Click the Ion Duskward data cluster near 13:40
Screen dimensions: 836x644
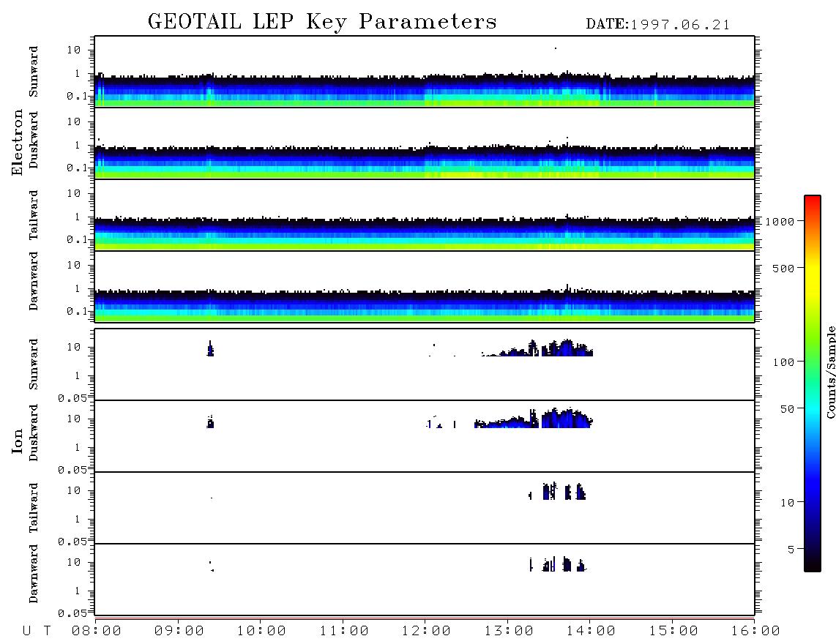tap(566, 419)
